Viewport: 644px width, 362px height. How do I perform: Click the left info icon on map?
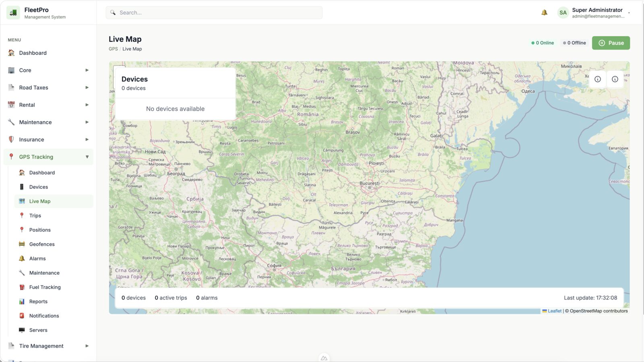[598, 79]
